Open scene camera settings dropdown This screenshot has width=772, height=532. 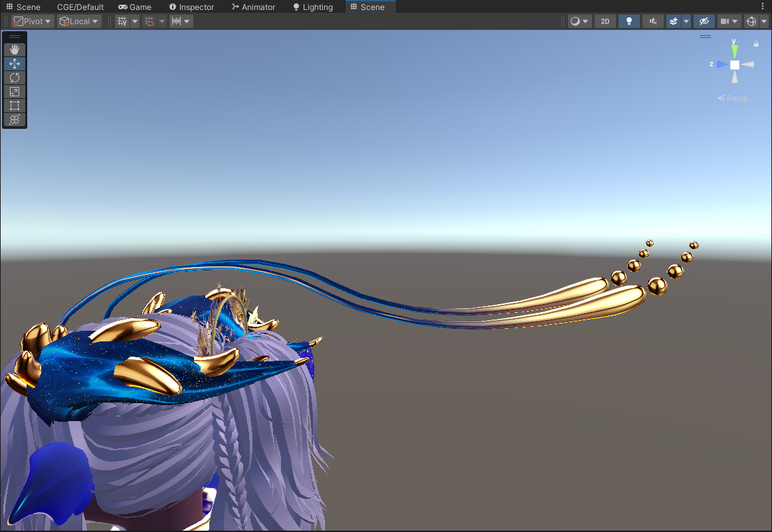[729, 21]
